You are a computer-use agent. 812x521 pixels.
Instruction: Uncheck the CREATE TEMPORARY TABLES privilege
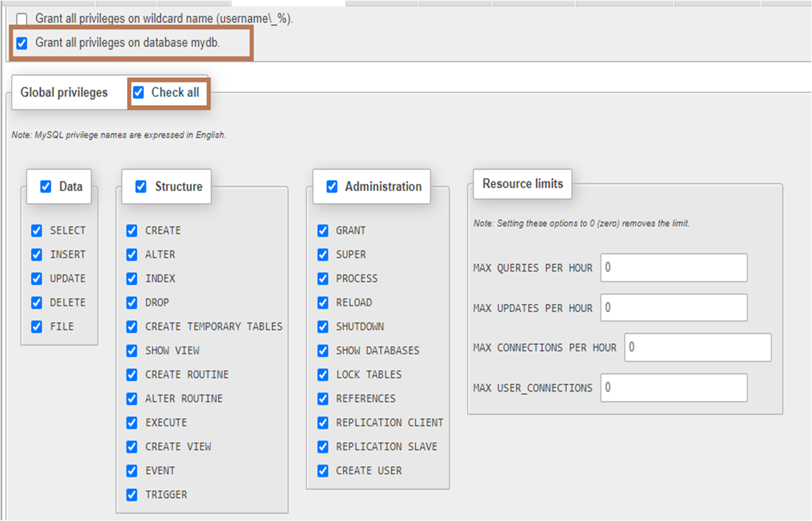(132, 326)
